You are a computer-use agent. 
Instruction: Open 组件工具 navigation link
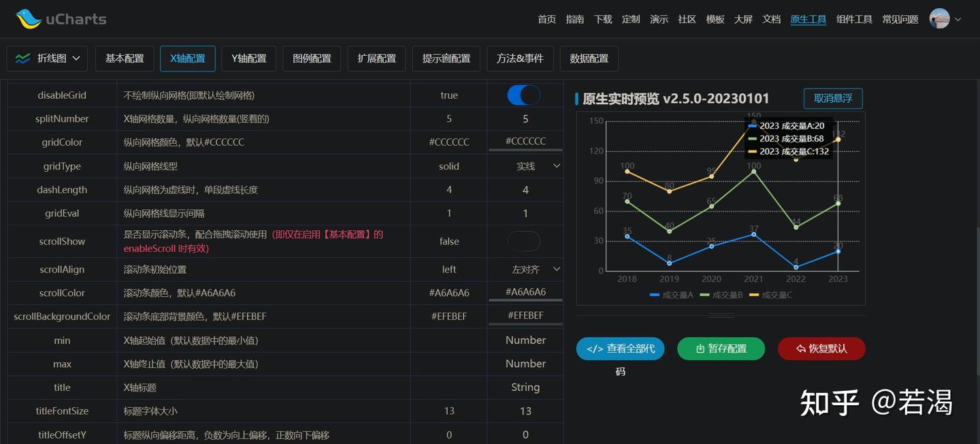tap(854, 19)
